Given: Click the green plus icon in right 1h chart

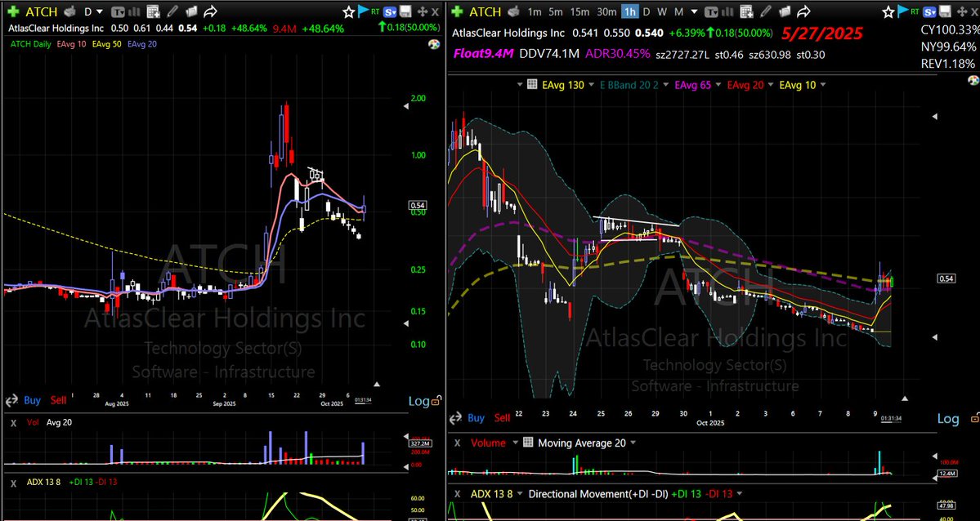Looking at the screenshot, I should (457, 11).
